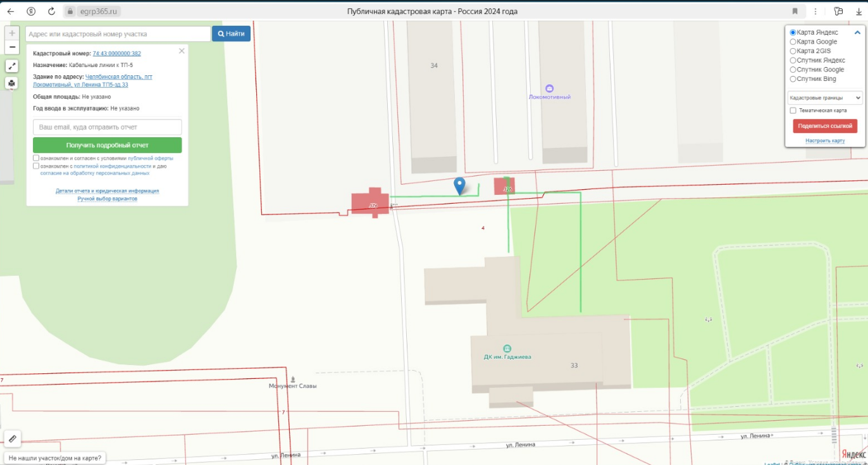Select the Карта Google radio option

[x=793, y=42]
